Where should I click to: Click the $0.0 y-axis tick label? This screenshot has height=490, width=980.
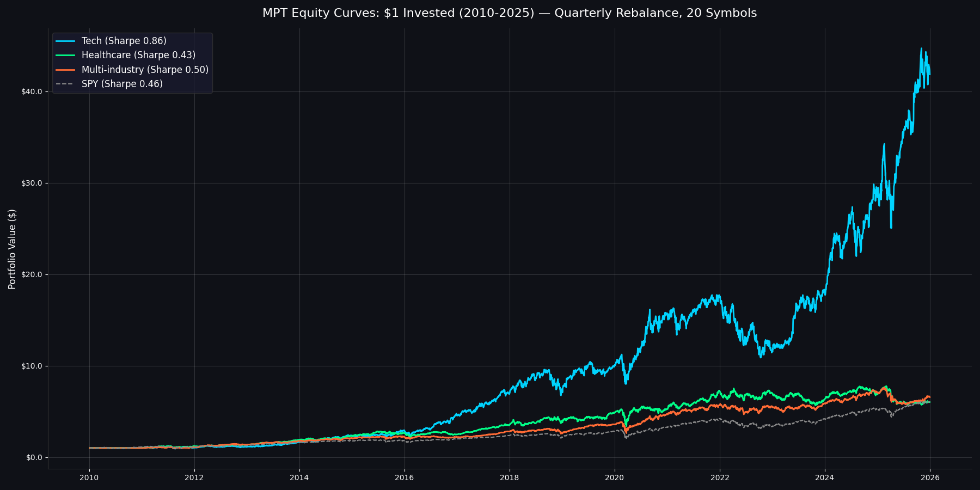(x=33, y=457)
